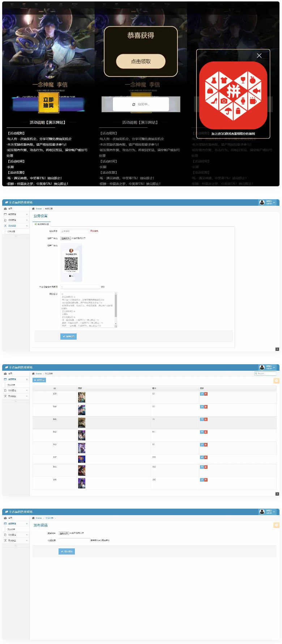Click the sidebar collapse icon on 业务设置 page
This screenshot has height=644, width=282.
pyautogui.click(x=16, y=236)
